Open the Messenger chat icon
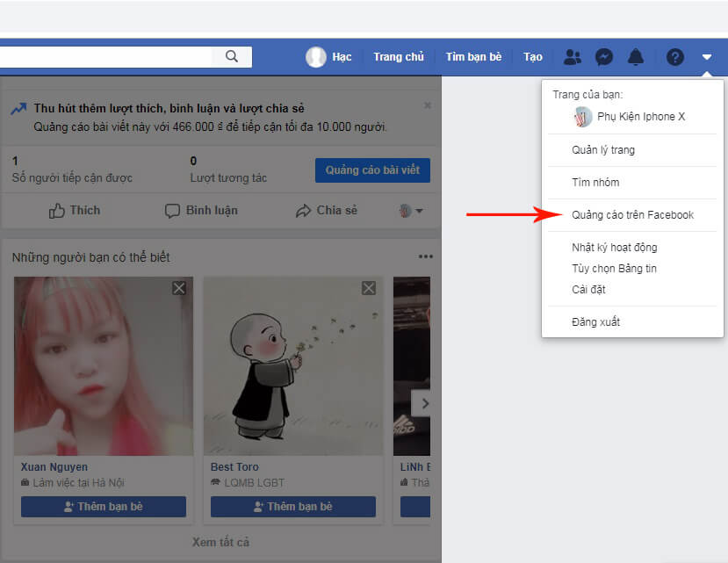 [x=603, y=56]
